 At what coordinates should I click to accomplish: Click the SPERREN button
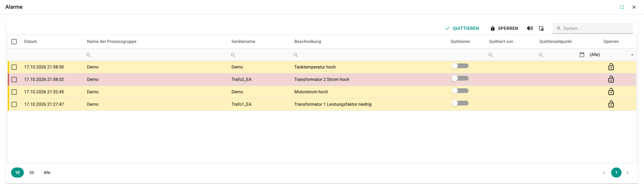504,29
